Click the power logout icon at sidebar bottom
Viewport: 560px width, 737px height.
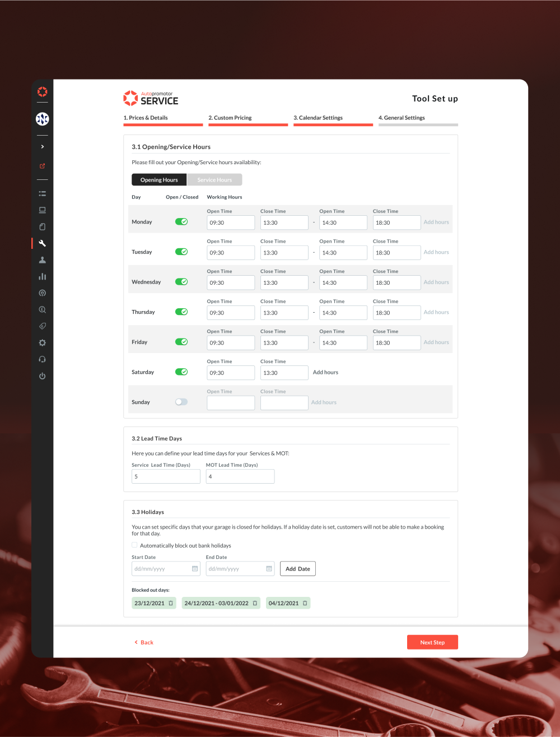42,376
